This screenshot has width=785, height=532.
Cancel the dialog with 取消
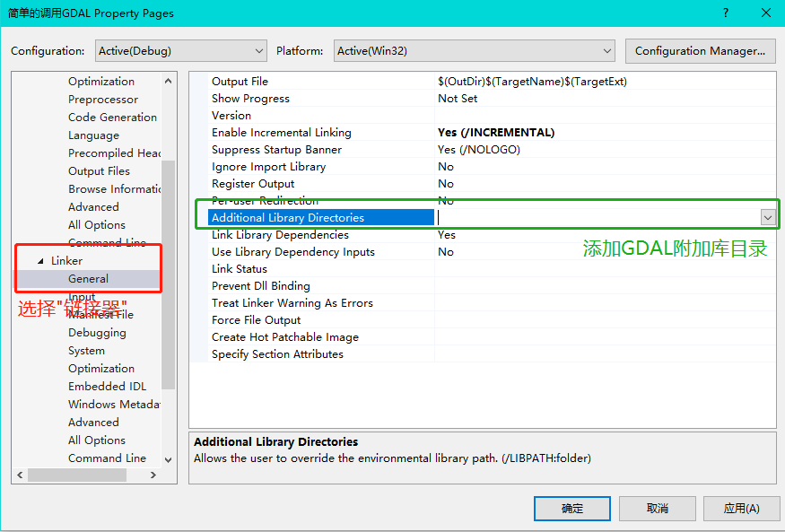(657, 509)
